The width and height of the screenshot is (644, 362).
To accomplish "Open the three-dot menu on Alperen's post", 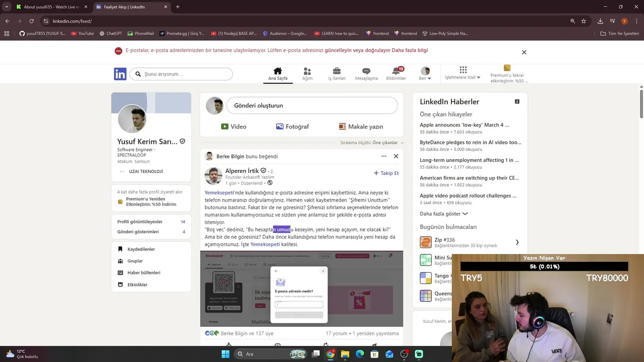I will [384, 156].
